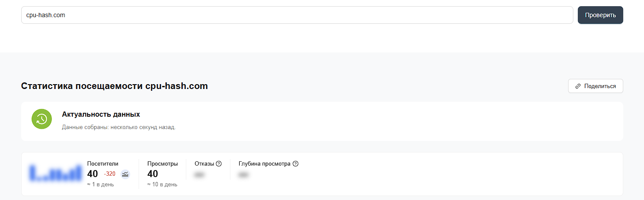Click the '≈ 10 в день' views text
Image resolution: width=644 pixels, height=200 pixels.
162,185
